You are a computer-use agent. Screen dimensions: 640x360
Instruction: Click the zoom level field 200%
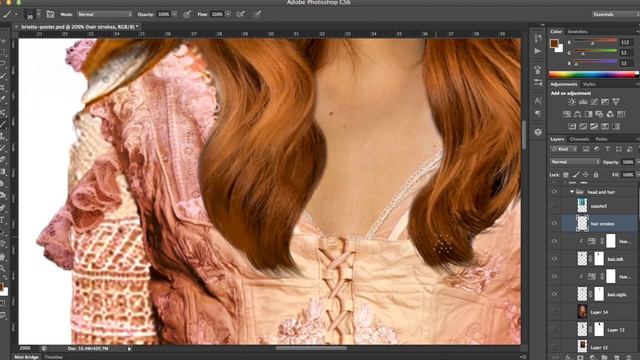(25, 349)
